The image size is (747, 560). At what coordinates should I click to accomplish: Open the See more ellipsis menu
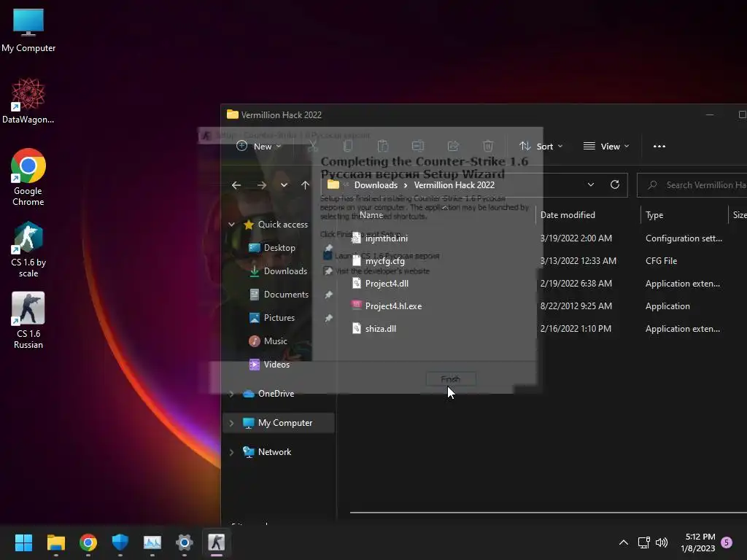pos(659,146)
